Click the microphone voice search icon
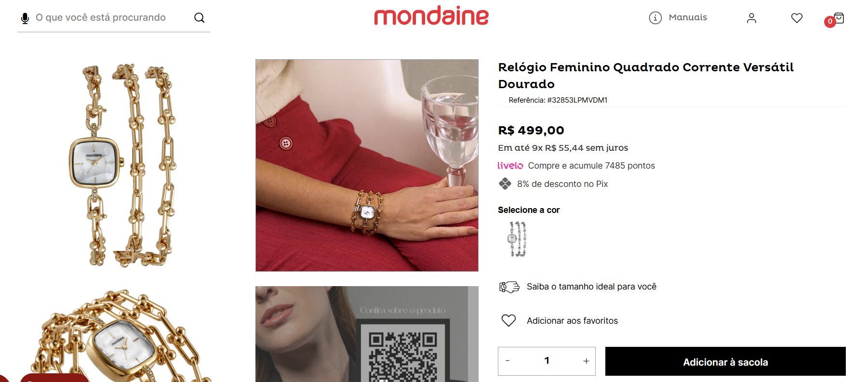Image resolution: width=868 pixels, height=382 pixels. 25,18
